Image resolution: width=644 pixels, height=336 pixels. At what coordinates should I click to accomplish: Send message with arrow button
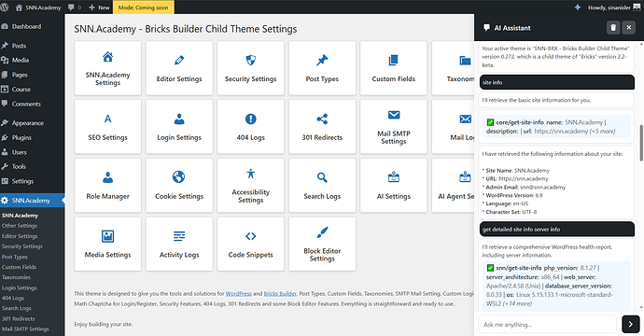click(630, 324)
